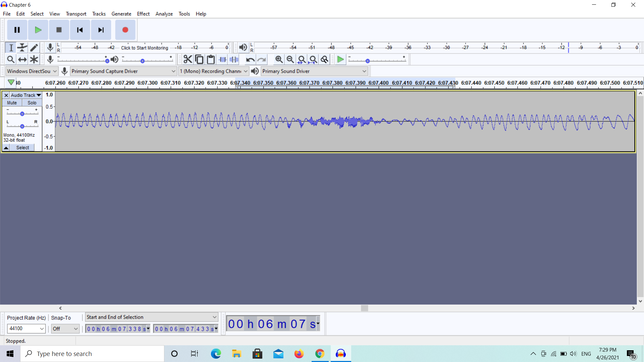Select the Selection (I-beam) tool
This screenshot has width=644, height=362.
11,48
